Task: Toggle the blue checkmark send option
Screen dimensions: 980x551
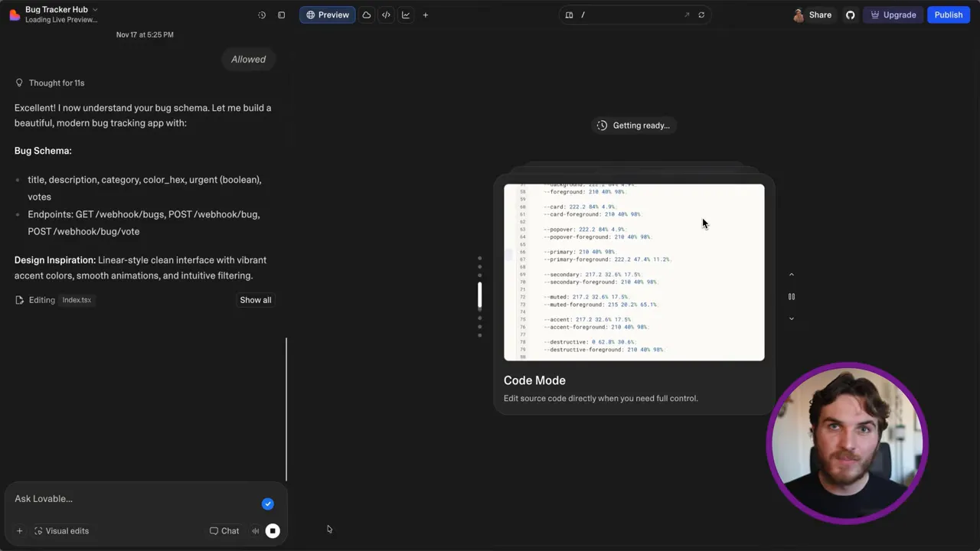Action: [267, 504]
